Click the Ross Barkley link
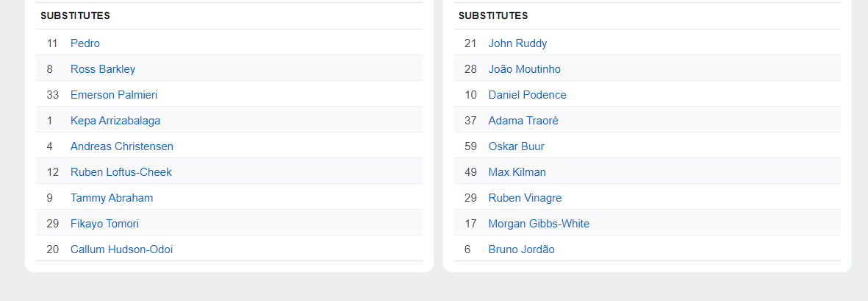 point(103,69)
